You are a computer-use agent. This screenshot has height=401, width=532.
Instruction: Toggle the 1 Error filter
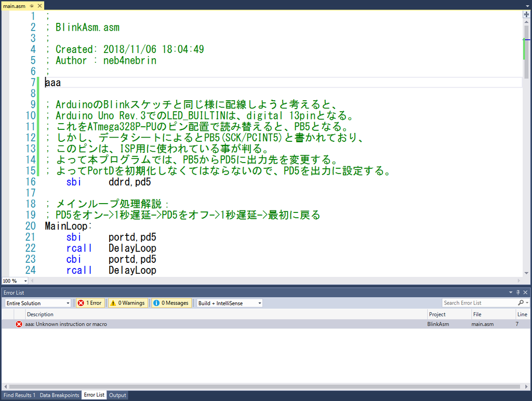point(90,303)
